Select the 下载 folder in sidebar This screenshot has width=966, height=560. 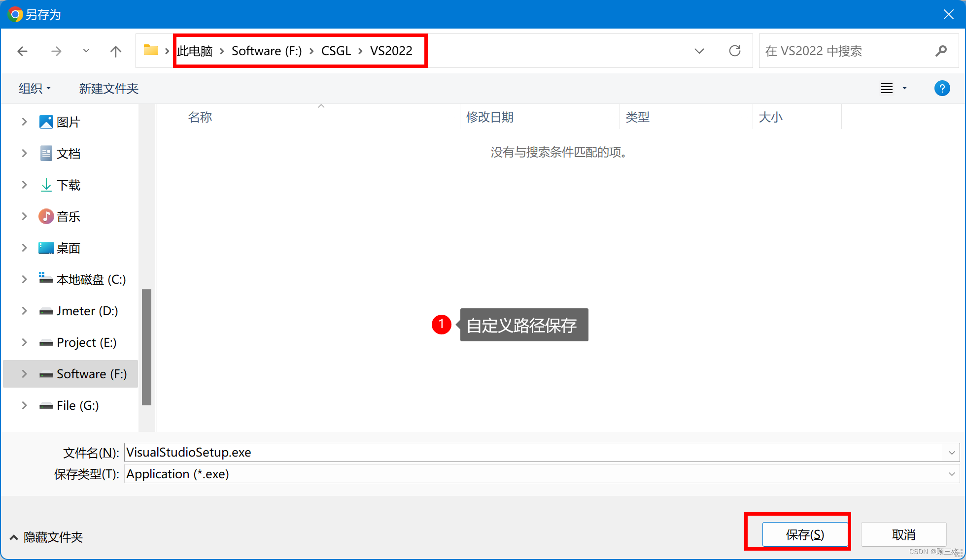(x=69, y=185)
